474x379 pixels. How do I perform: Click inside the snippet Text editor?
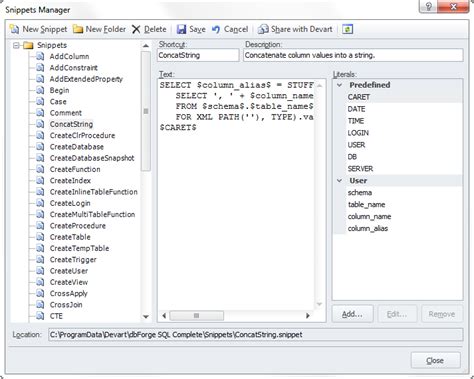pos(236,195)
